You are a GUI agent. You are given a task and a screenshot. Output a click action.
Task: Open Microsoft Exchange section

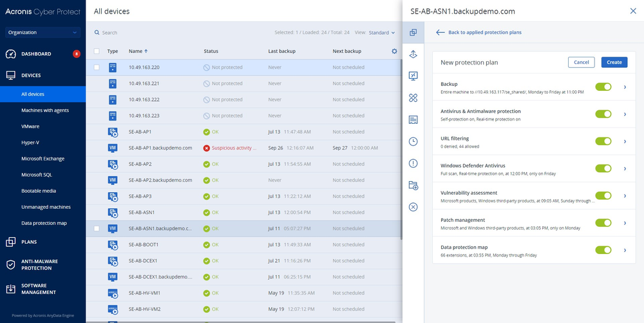pyautogui.click(x=43, y=159)
